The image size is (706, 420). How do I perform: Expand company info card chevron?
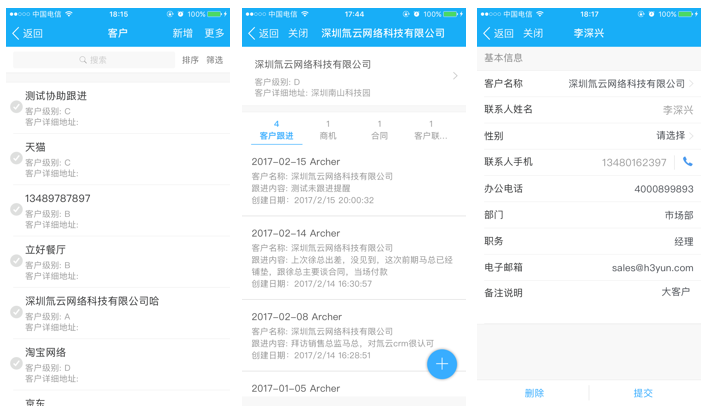pyautogui.click(x=455, y=76)
